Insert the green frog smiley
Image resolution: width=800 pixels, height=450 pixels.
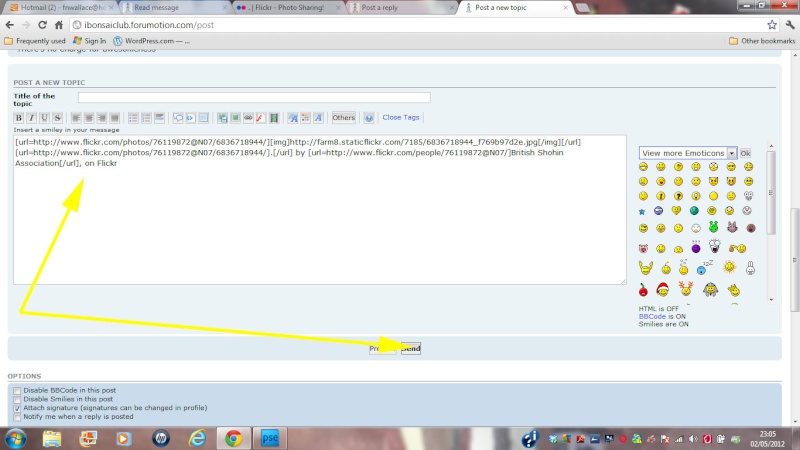coord(713,227)
